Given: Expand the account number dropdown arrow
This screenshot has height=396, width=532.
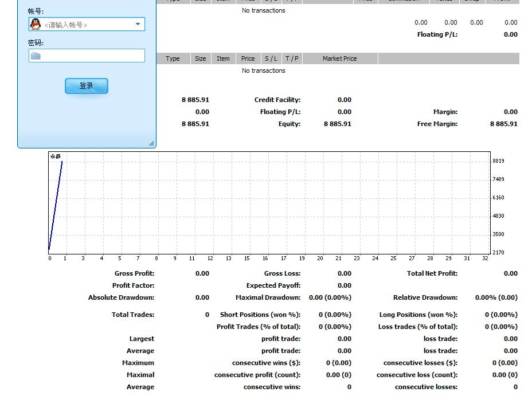Looking at the screenshot, I should 138,24.
